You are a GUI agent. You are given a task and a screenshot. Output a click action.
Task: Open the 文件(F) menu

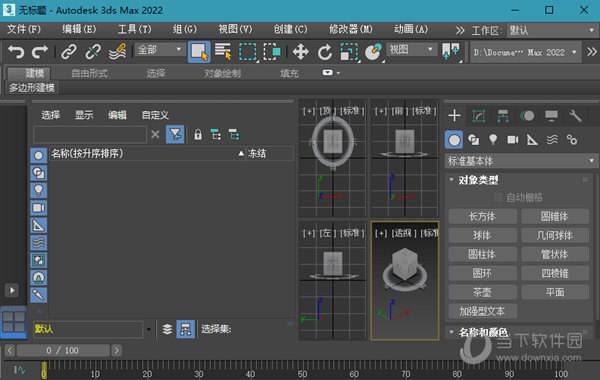click(x=24, y=29)
